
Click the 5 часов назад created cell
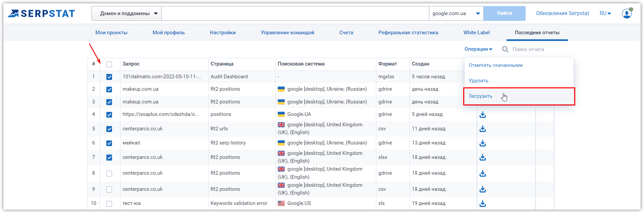[x=428, y=77]
